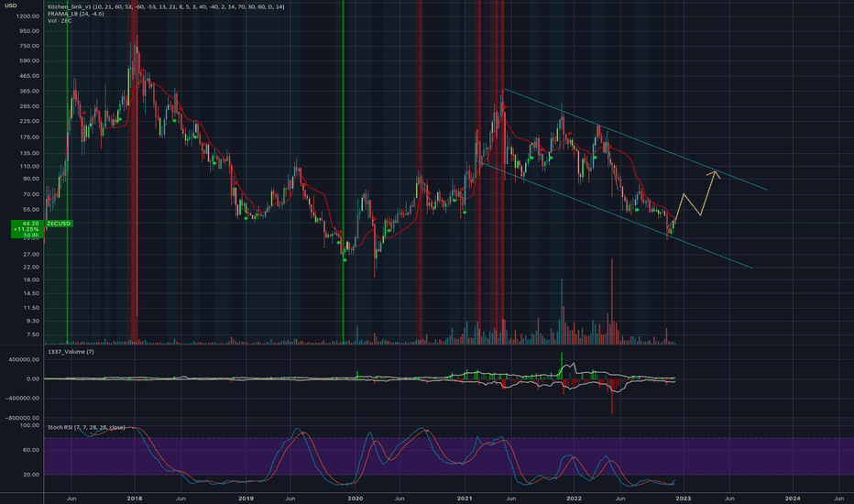Click the 2023 year on time axis

pyautogui.click(x=684, y=498)
